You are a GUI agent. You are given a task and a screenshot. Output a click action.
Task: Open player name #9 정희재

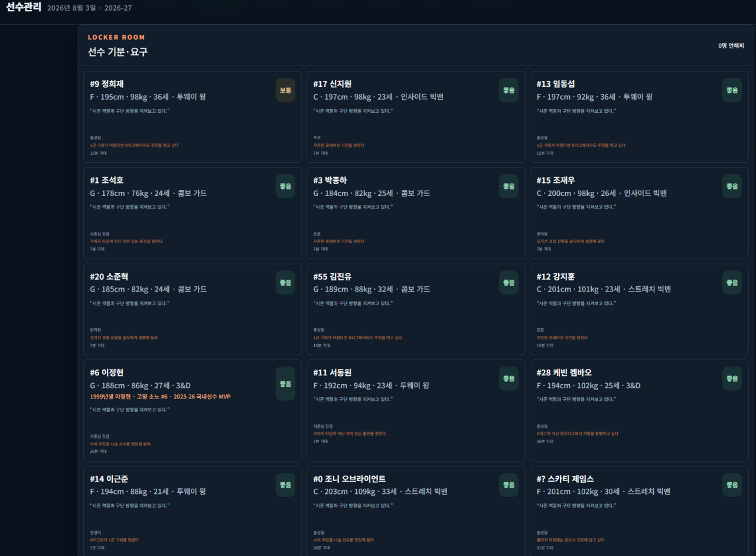pos(107,84)
